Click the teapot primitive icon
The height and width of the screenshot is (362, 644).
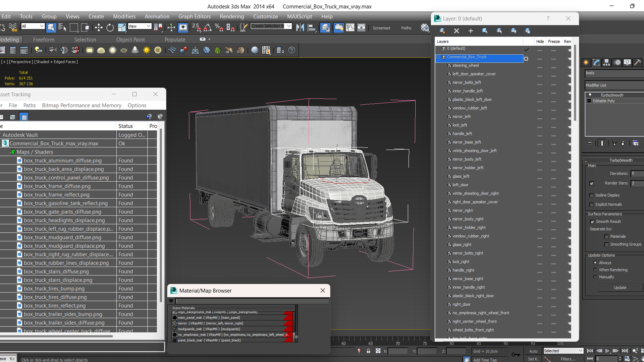pyautogui.click(x=124, y=50)
